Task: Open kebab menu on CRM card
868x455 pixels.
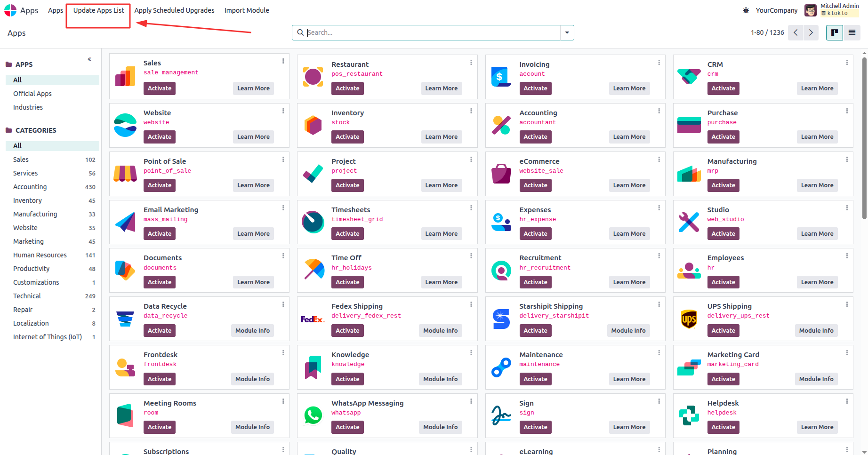Action: [x=847, y=63]
